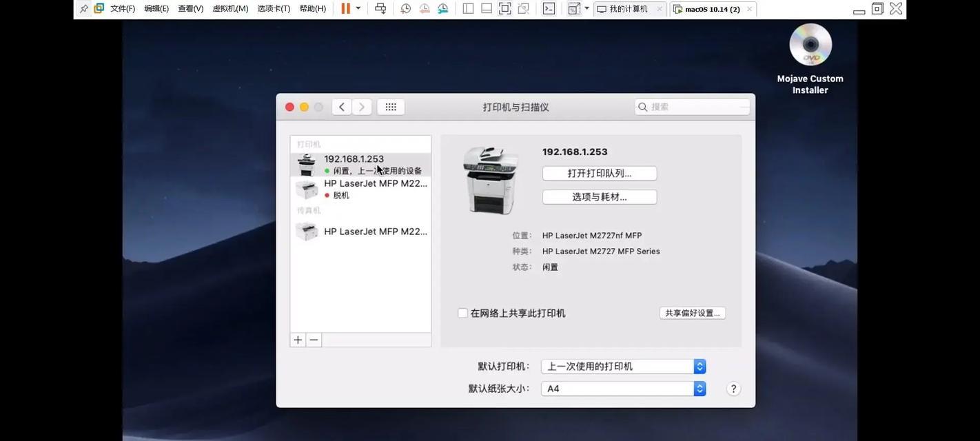Minimize preferences window with yellow button
Screen dimensions: 980x441
click(304, 107)
